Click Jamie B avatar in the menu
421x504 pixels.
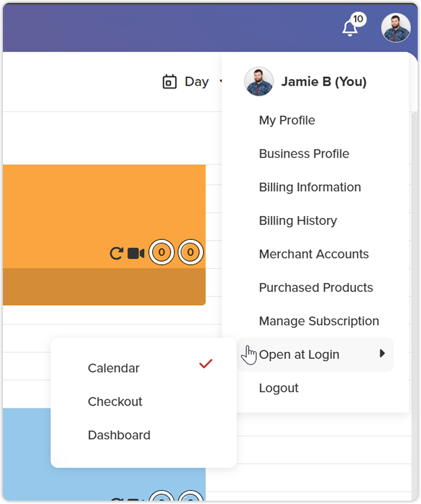click(x=259, y=82)
